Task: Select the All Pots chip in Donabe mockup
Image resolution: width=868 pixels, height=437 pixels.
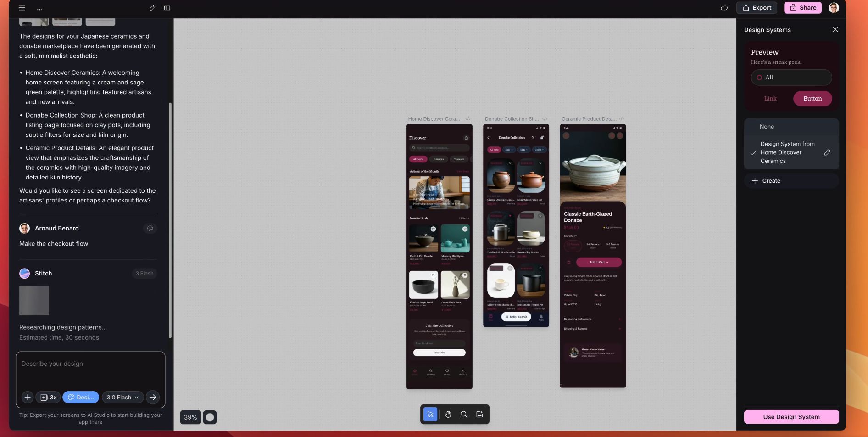Action: [x=494, y=150]
